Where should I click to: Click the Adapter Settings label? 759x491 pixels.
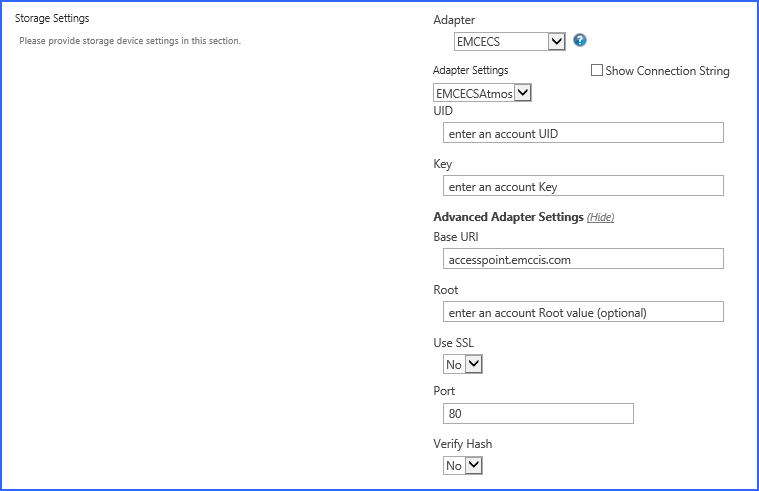pos(470,70)
